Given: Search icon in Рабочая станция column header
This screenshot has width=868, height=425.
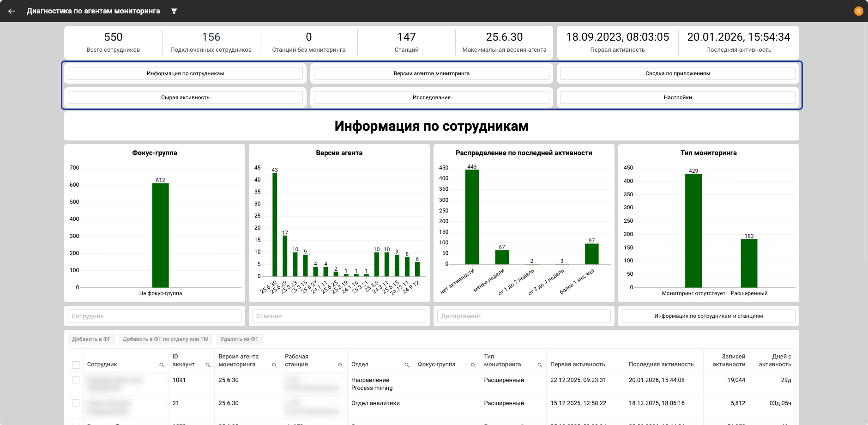Looking at the screenshot, I should click(340, 365).
